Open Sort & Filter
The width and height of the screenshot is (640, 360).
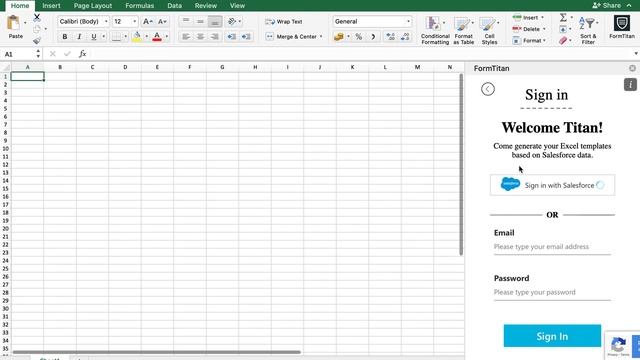click(x=588, y=30)
